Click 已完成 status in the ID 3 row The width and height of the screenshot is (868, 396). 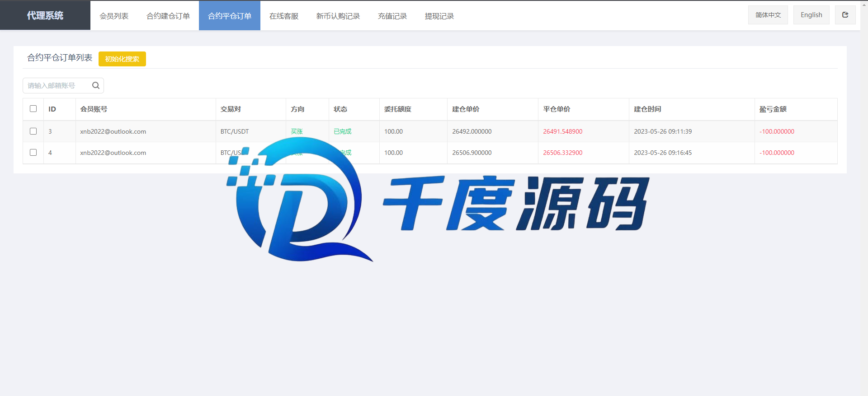[x=343, y=131]
